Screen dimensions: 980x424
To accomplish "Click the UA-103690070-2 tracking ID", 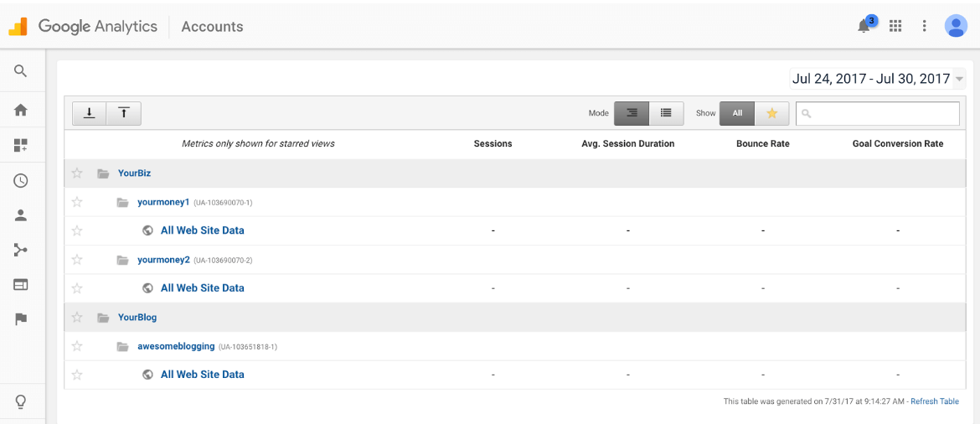I will (223, 260).
